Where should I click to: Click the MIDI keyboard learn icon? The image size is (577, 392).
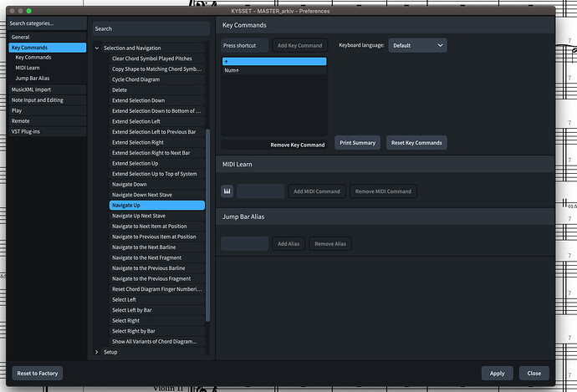[227, 191]
